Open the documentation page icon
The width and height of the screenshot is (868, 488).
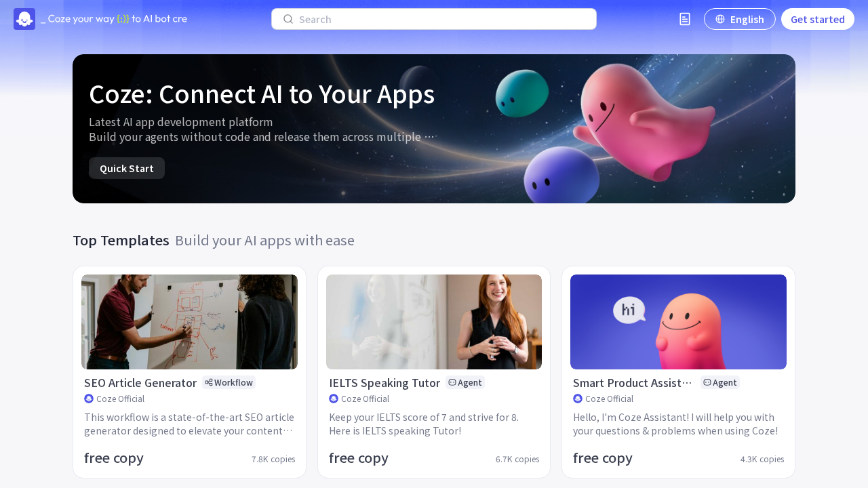pyautogui.click(x=685, y=19)
